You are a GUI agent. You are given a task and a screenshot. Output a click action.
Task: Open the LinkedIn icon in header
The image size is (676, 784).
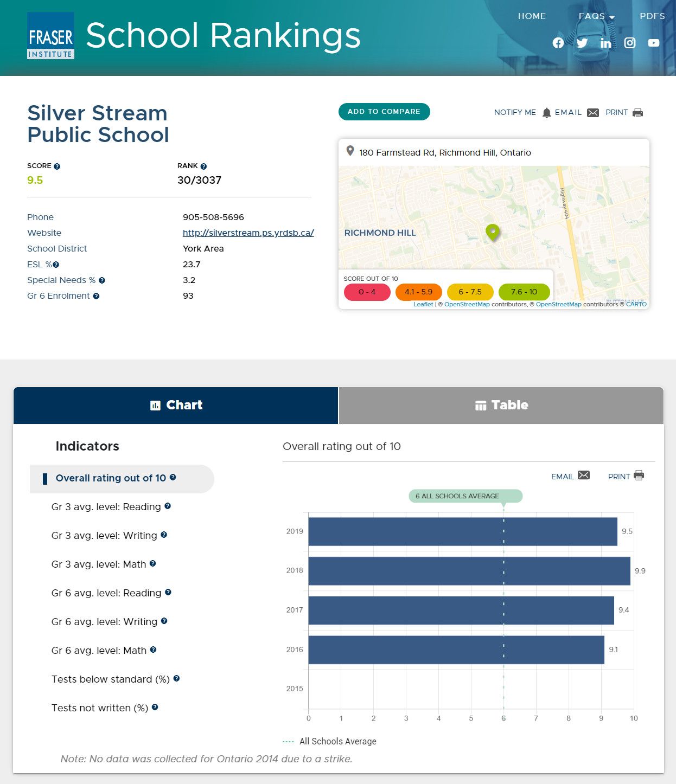point(605,43)
